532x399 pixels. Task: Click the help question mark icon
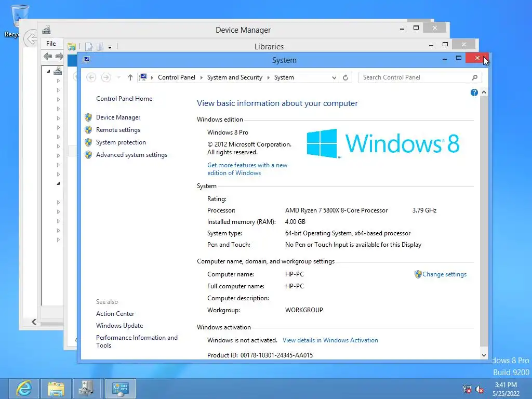pos(474,92)
